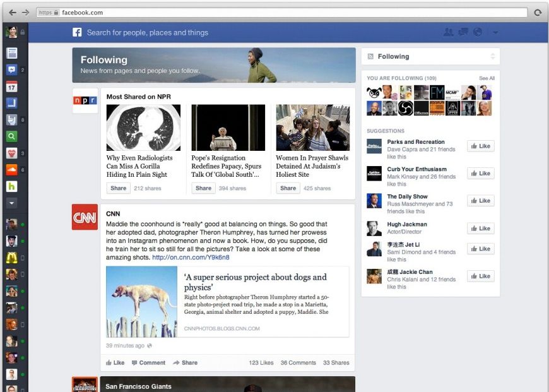Go back with the browser back arrow
The width and height of the screenshot is (549, 392).
click(13, 13)
